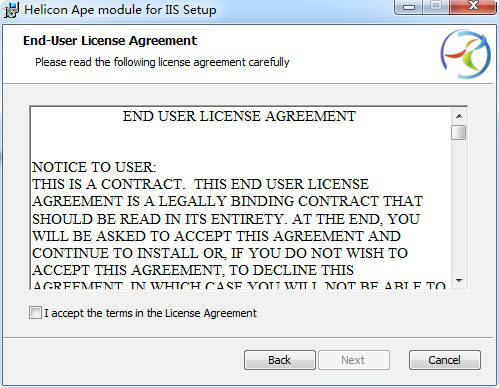The height and width of the screenshot is (388, 499).
Task: Click the scrollbar thumb in the license box
Action: (x=459, y=132)
